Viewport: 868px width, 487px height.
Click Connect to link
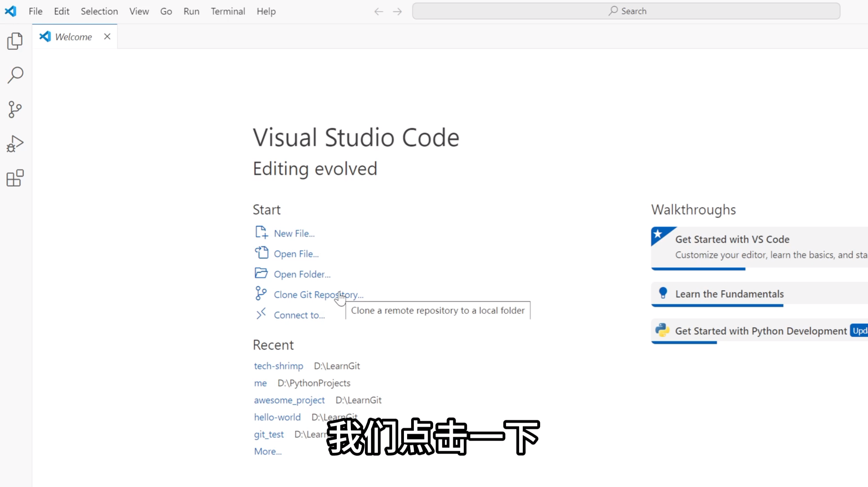[299, 315]
